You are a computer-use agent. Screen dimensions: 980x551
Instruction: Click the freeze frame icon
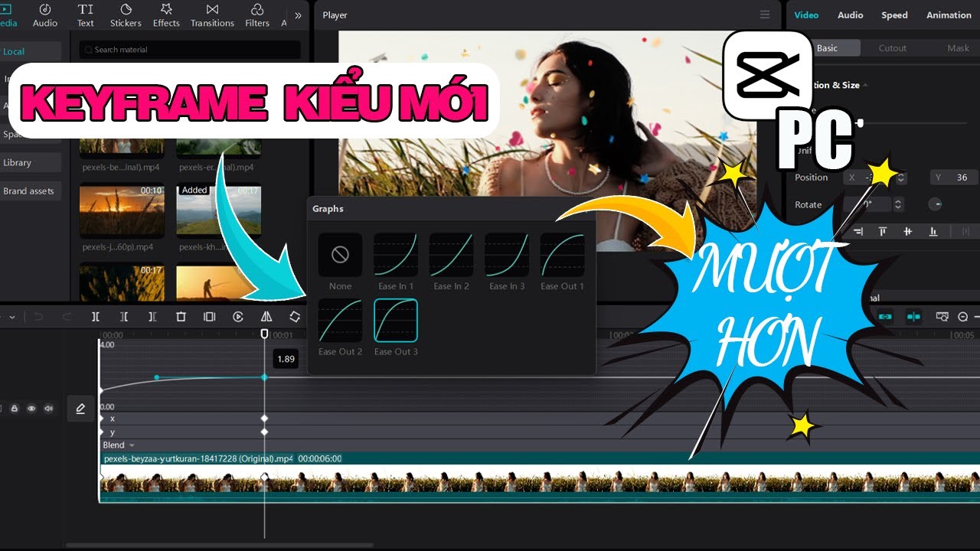click(x=209, y=317)
